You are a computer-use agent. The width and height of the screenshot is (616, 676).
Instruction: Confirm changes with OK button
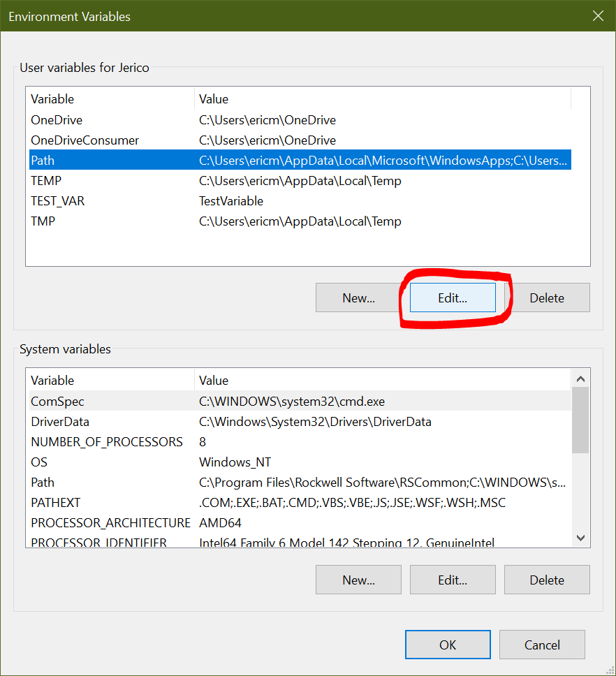448,645
